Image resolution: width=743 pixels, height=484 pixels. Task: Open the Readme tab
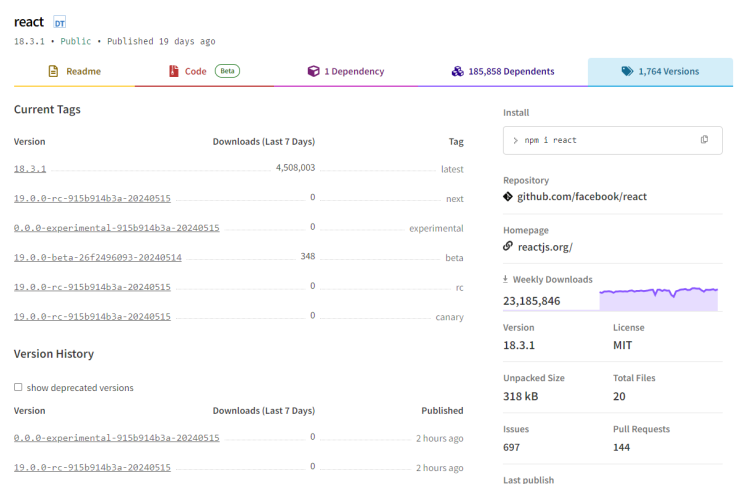[74, 71]
